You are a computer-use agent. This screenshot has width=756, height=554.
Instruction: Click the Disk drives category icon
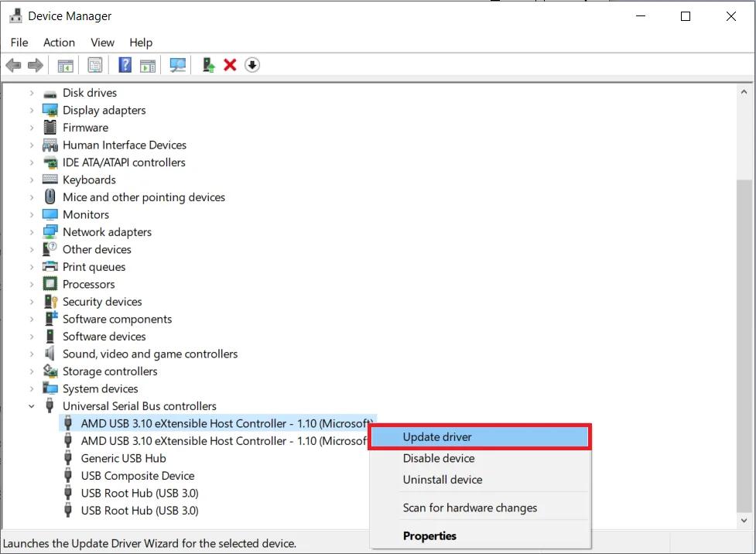coord(50,94)
